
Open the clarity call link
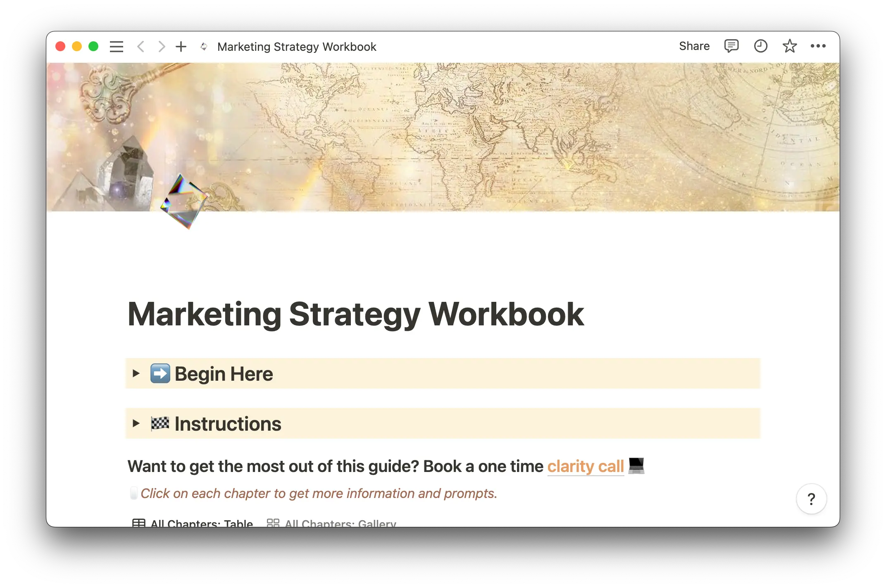[586, 466]
